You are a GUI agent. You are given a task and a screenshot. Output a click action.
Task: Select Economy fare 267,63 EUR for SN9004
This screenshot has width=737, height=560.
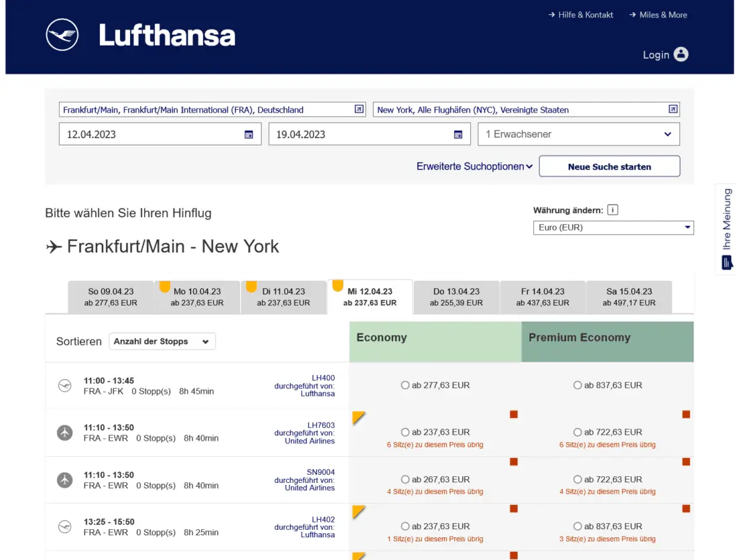pos(405,480)
